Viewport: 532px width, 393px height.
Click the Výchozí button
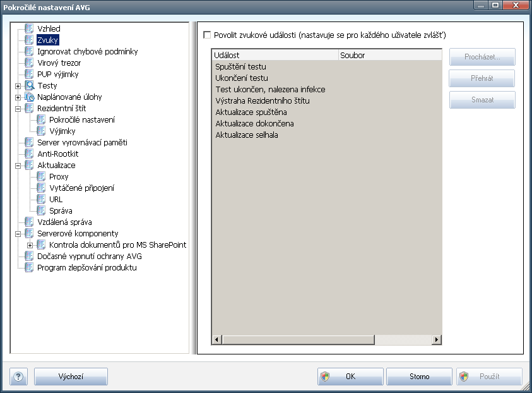tap(71, 377)
